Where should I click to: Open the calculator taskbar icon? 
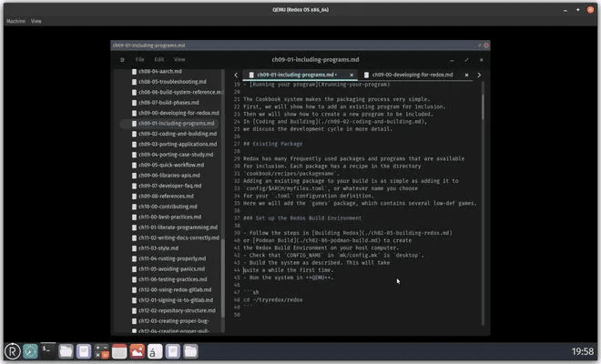(100, 350)
